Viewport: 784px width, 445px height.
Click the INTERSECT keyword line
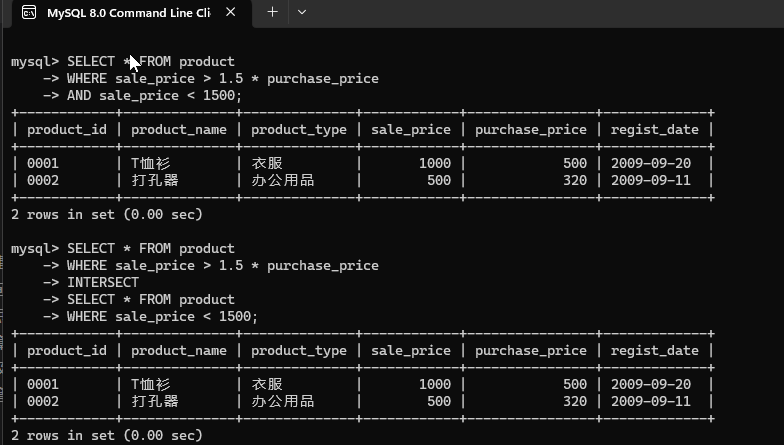click(102, 282)
